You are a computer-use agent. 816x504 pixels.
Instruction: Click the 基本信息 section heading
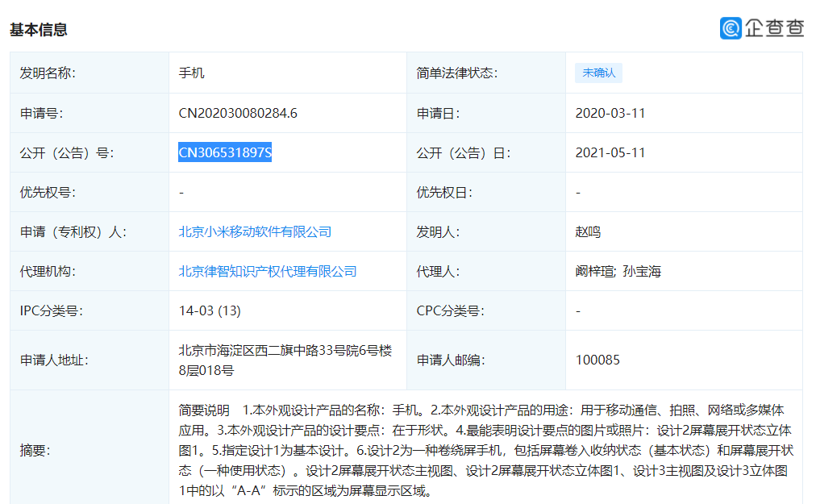(39, 30)
